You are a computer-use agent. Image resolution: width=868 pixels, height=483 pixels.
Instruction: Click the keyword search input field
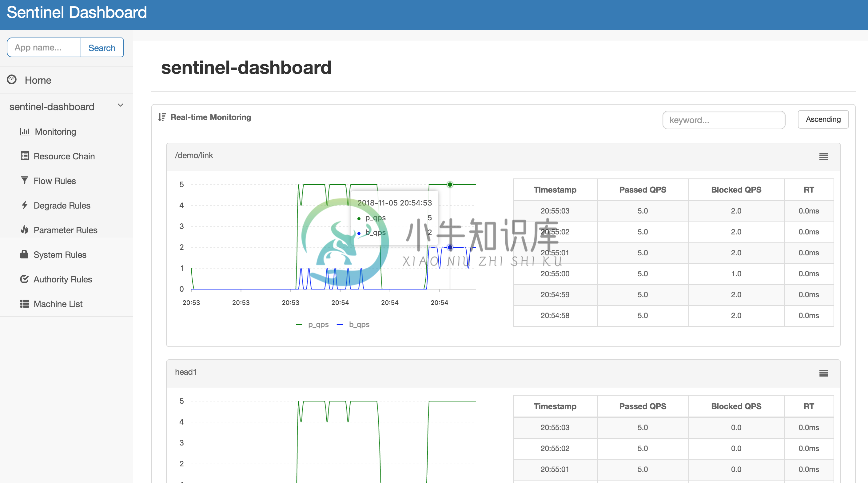723,120
